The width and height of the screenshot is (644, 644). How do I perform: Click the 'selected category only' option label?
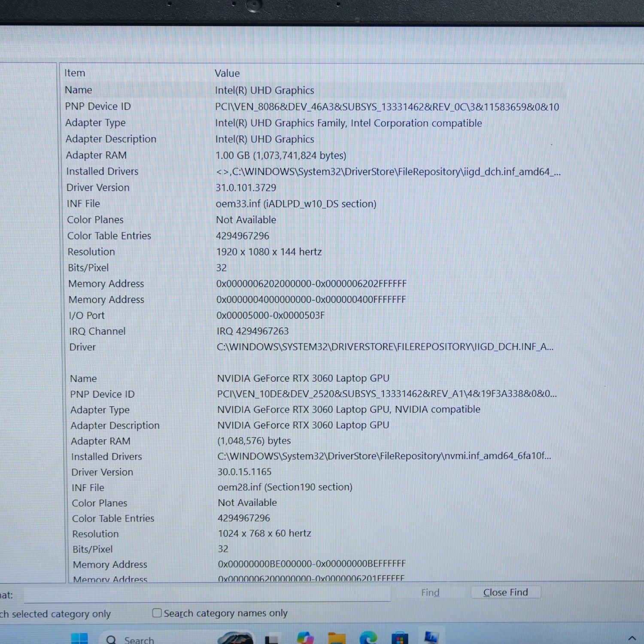(x=56, y=614)
